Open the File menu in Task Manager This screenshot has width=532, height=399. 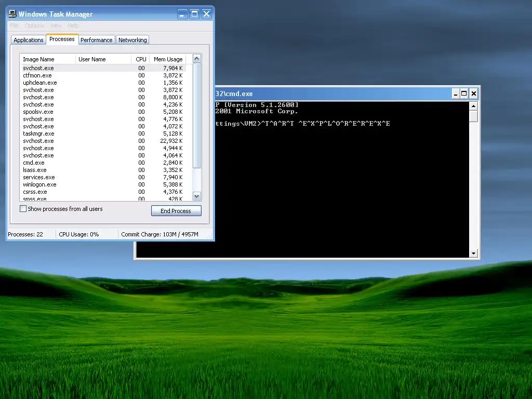(x=14, y=25)
